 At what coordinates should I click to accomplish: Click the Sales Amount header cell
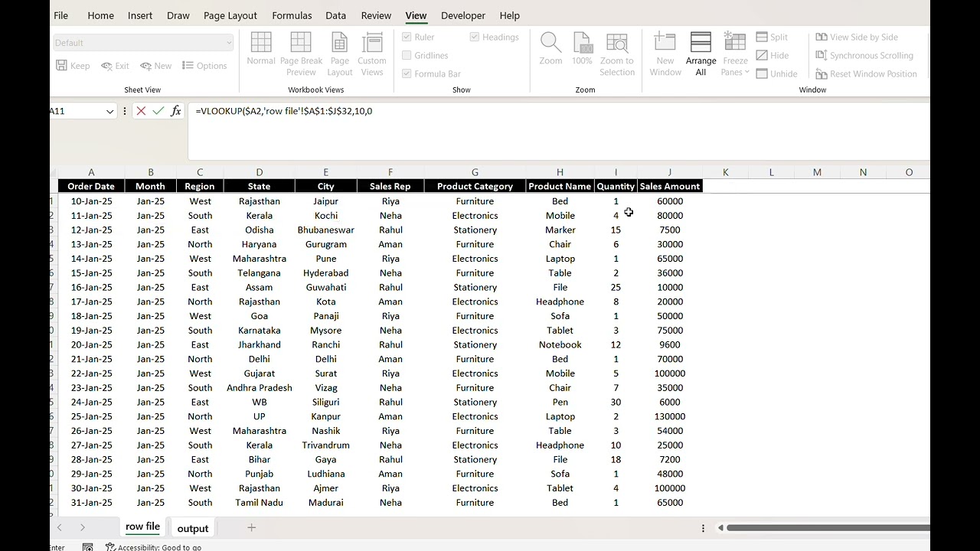pos(670,186)
